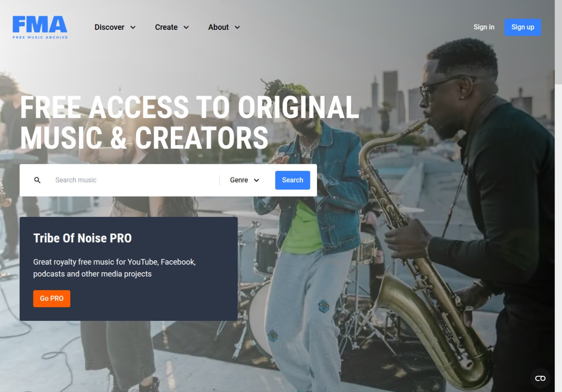Click the Sign in link
The image size is (562, 392).
pyautogui.click(x=484, y=27)
